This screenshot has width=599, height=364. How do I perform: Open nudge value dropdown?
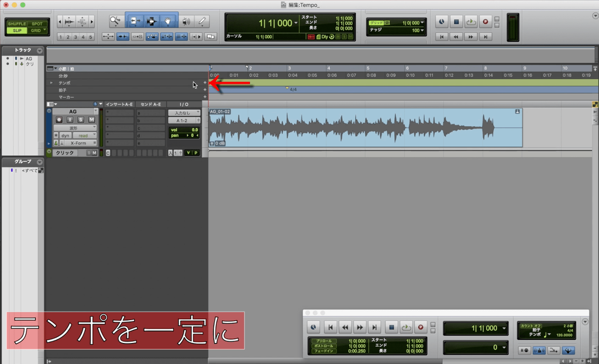[422, 30]
